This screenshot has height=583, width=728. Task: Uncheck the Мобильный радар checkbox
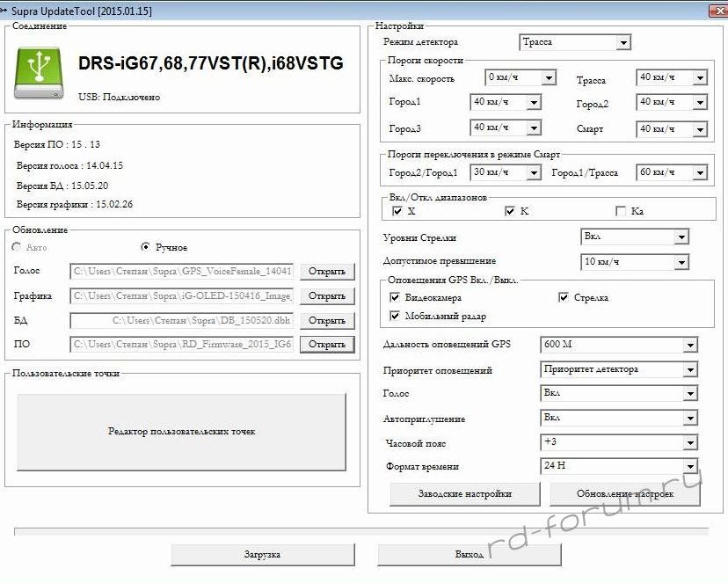(395, 316)
